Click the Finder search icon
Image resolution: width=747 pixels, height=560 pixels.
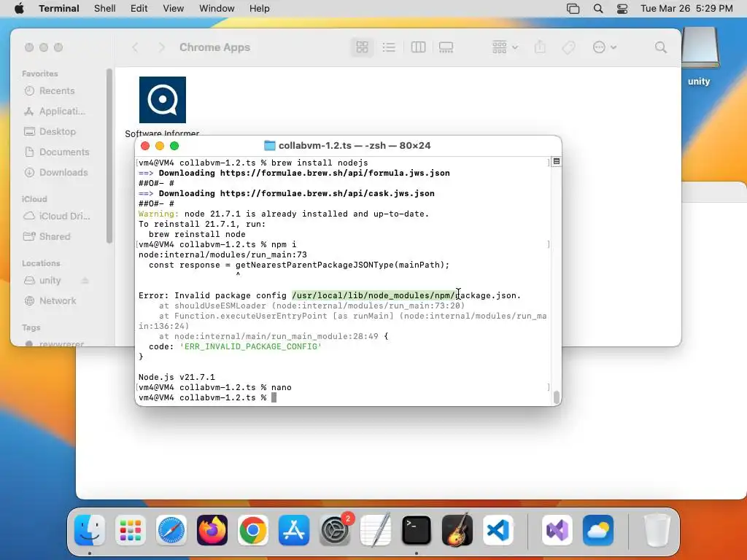[660, 47]
